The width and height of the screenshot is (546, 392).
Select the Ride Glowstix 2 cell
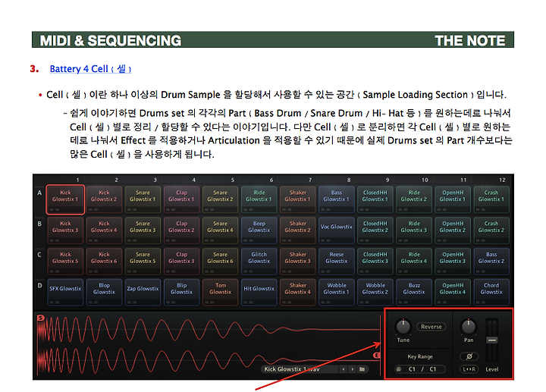click(414, 199)
